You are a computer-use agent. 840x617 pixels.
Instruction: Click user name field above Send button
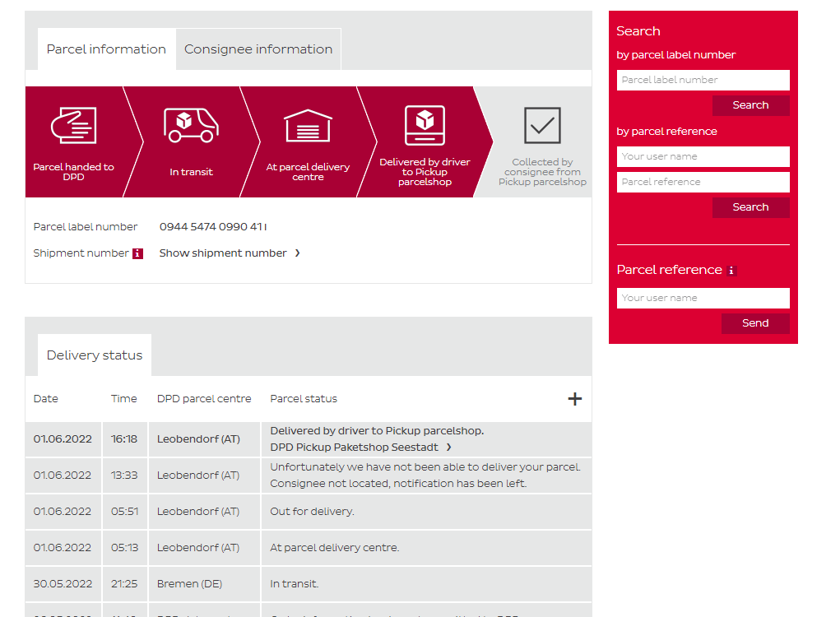point(703,298)
